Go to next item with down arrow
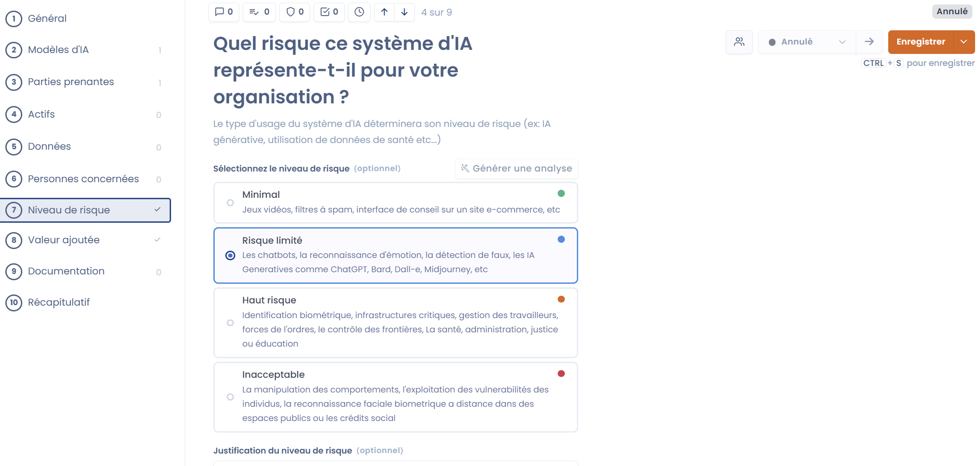The width and height of the screenshot is (980, 466). click(x=404, y=12)
